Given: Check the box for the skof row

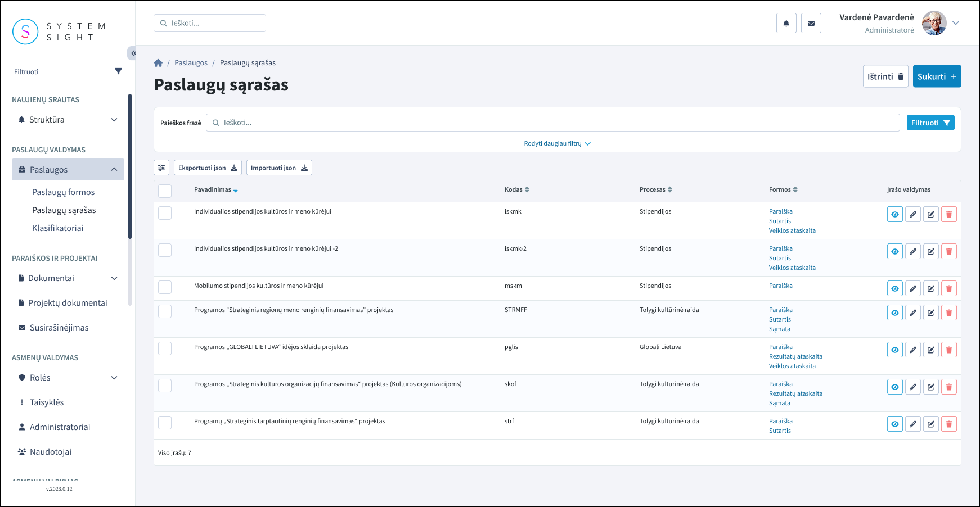Looking at the screenshot, I should coord(165,385).
